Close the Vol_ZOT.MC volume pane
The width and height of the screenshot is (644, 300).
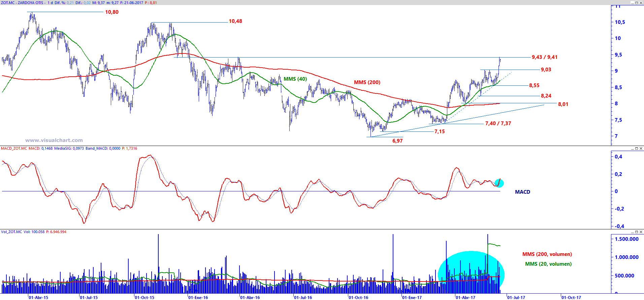(641, 232)
